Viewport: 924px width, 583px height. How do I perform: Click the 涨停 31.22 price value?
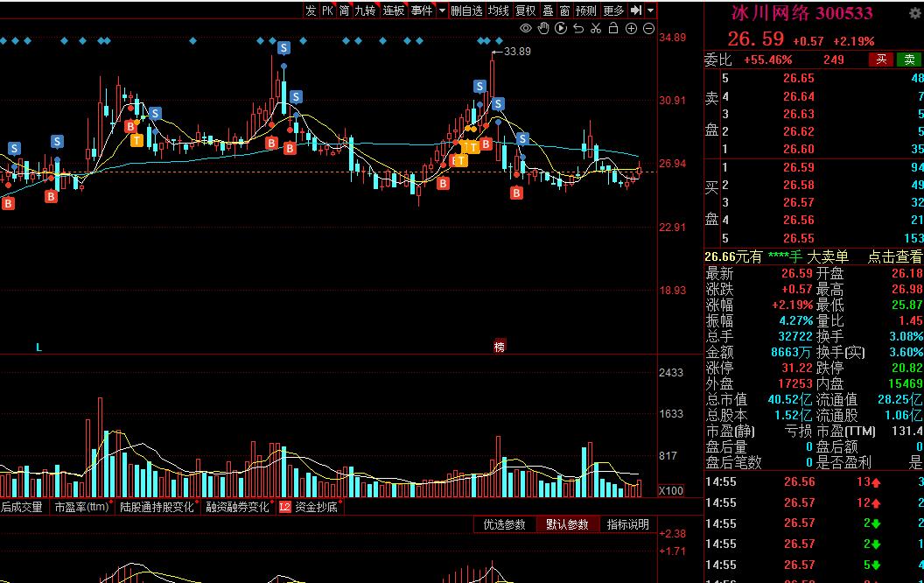pos(797,368)
